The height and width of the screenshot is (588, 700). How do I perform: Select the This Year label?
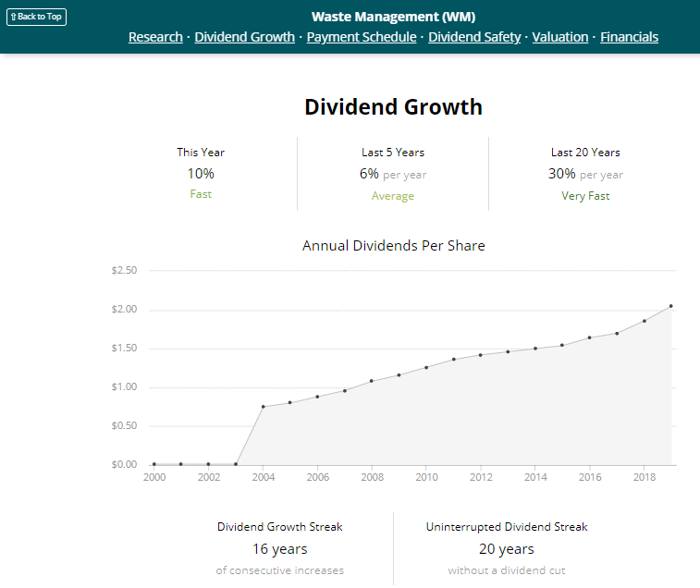click(x=201, y=153)
